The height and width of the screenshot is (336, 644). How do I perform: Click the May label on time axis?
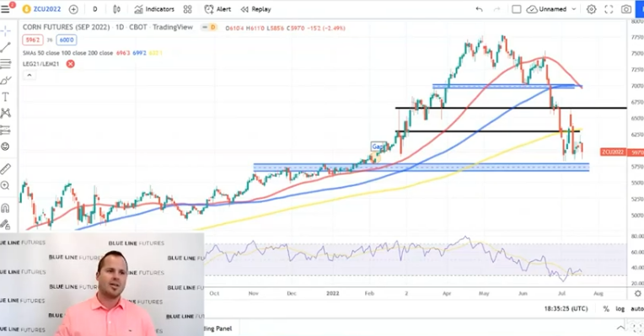click(484, 293)
